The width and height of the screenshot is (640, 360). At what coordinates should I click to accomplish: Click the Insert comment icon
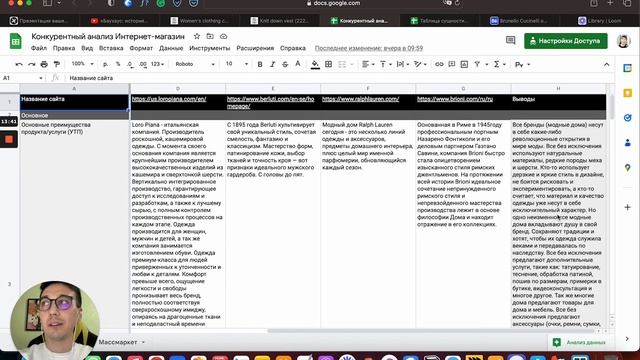coord(451,64)
